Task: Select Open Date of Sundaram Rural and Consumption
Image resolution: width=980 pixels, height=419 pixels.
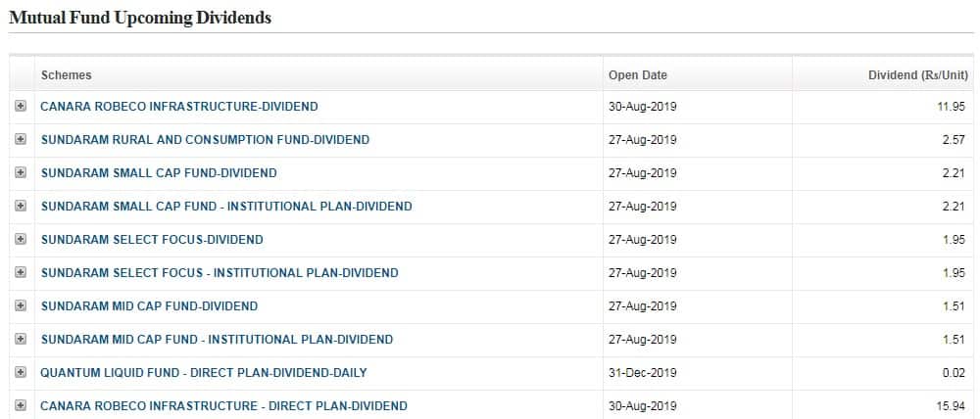Action: click(x=643, y=139)
